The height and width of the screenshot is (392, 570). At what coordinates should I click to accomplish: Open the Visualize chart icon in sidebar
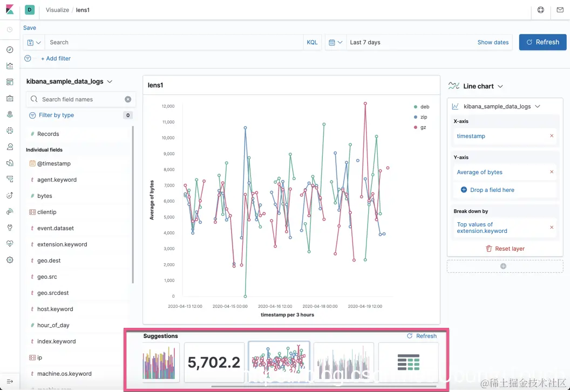[10, 66]
